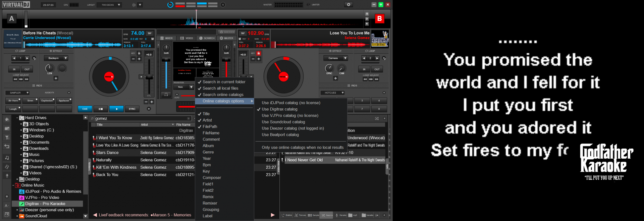Open the Two Decks layout dropdown
The height and width of the screenshot is (221, 644).
pyautogui.click(x=110, y=5)
